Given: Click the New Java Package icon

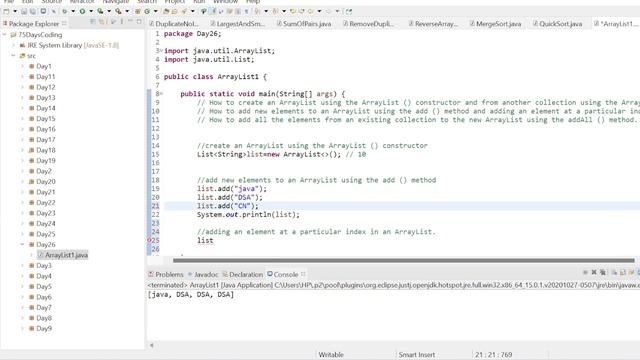Looking at the screenshot, I should point(138,11).
